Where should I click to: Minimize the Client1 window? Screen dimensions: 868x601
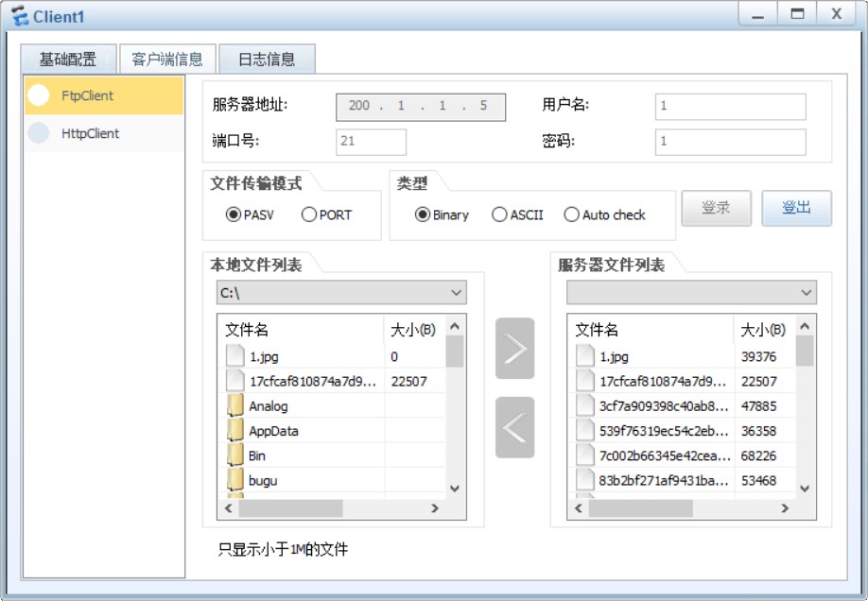coord(758,14)
